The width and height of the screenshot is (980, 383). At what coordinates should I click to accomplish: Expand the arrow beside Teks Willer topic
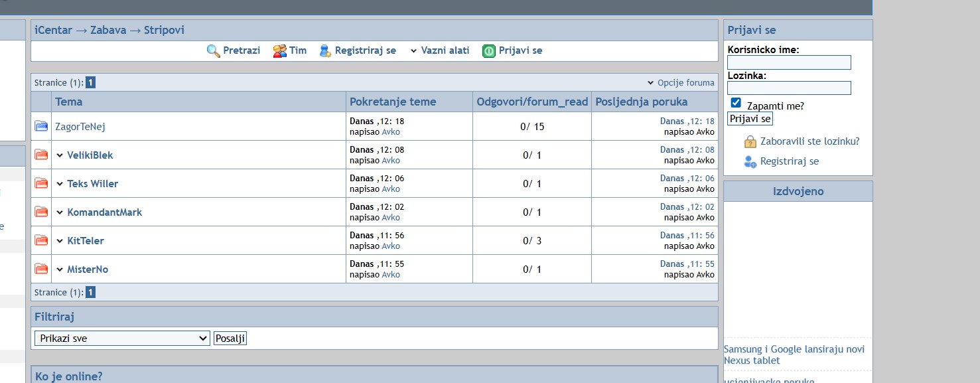click(x=60, y=184)
